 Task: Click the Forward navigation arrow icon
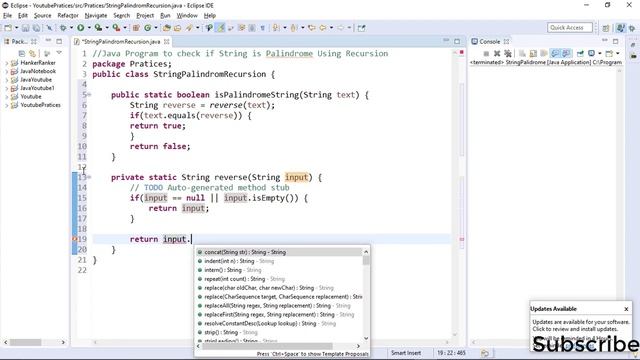(x=341, y=28)
